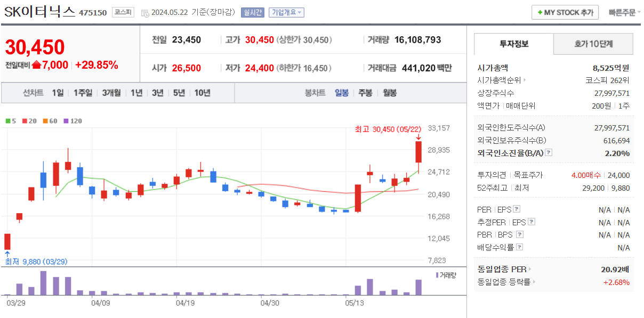Click the 코스피 262위 ranking value
The width and height of the screenshot is (644, 318).
[x=607, y=80]
